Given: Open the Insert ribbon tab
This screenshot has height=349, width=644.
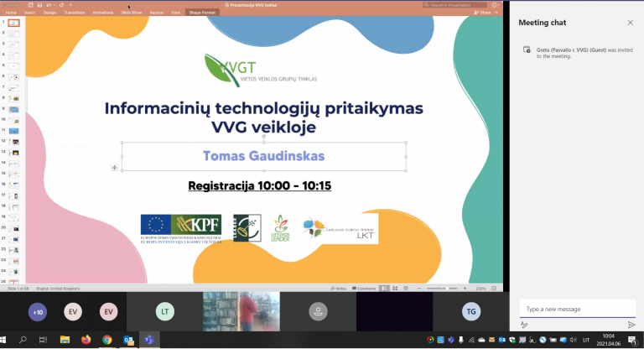Looking at the screenshot, I should pyautogui.click(x=29, y=13).
